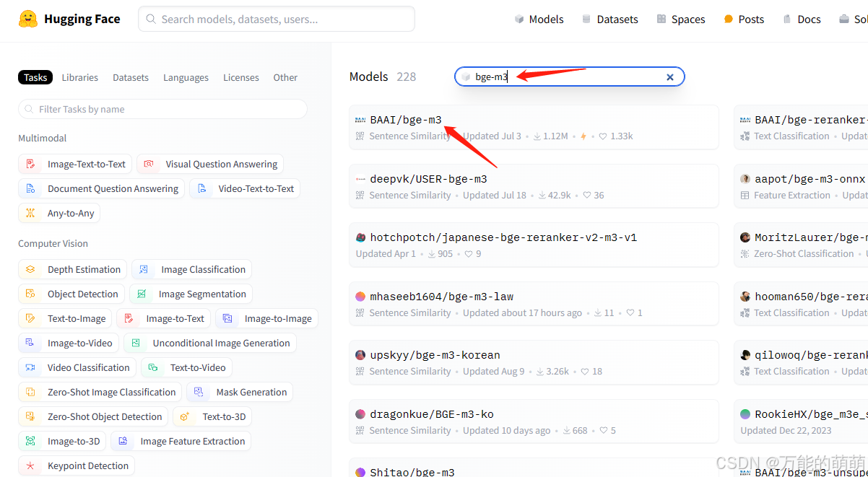Open the deepvk/USER-bge-m3 model
The width and height of the screenshot is (868, 477).
pyautogui.click(x=534, y=186)
